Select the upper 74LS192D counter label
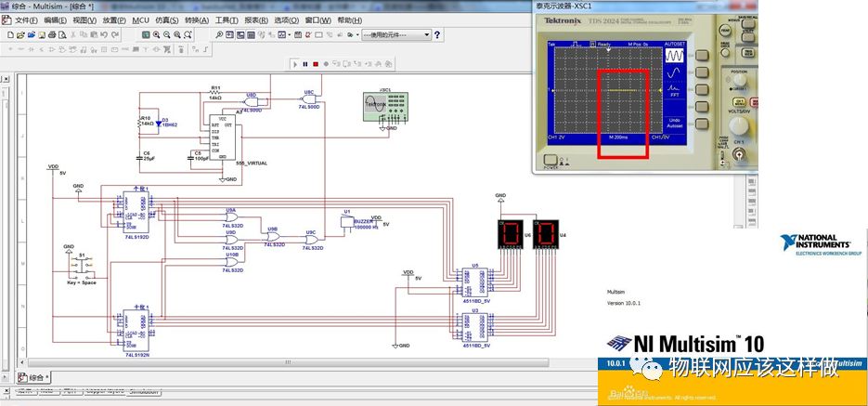The width and height of the screenshot is (868, 406). tap(137, 237)
